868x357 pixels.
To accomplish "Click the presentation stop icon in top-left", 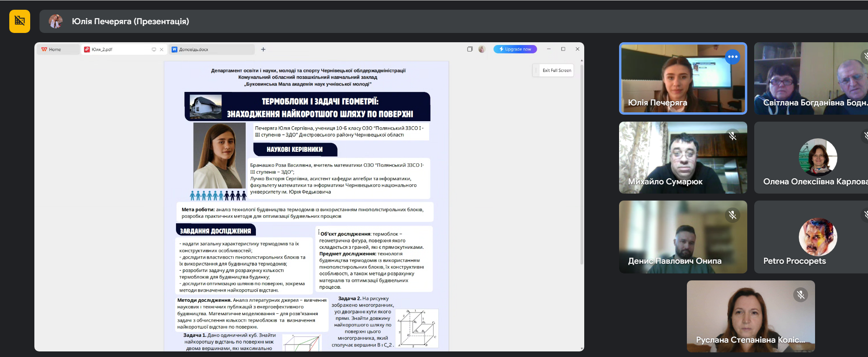I will pos(20,21).
